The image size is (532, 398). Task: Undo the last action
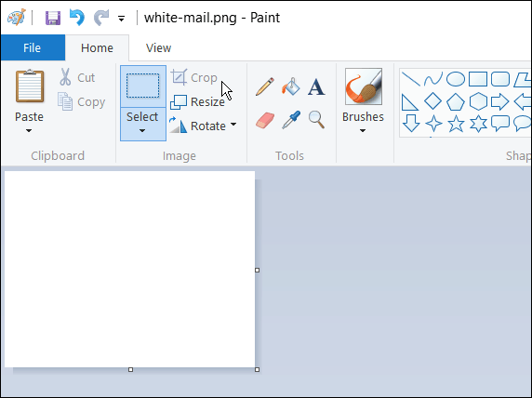click(77, 18)
